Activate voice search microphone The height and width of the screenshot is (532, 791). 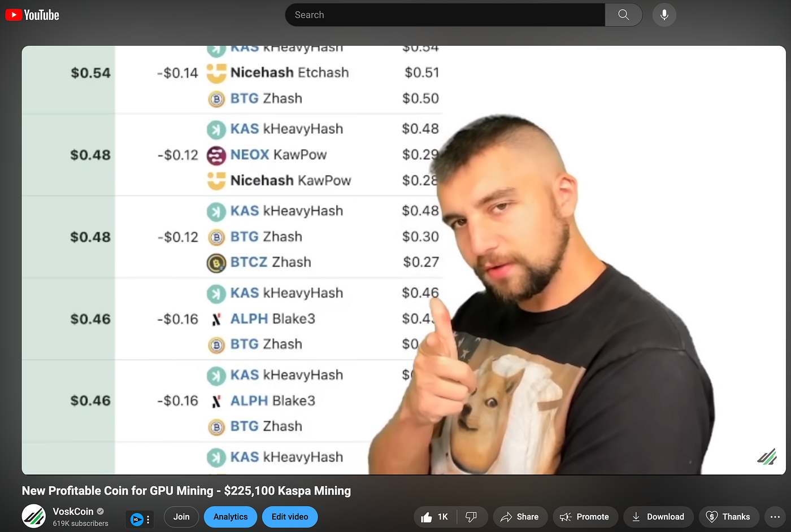tap(664, 15)
